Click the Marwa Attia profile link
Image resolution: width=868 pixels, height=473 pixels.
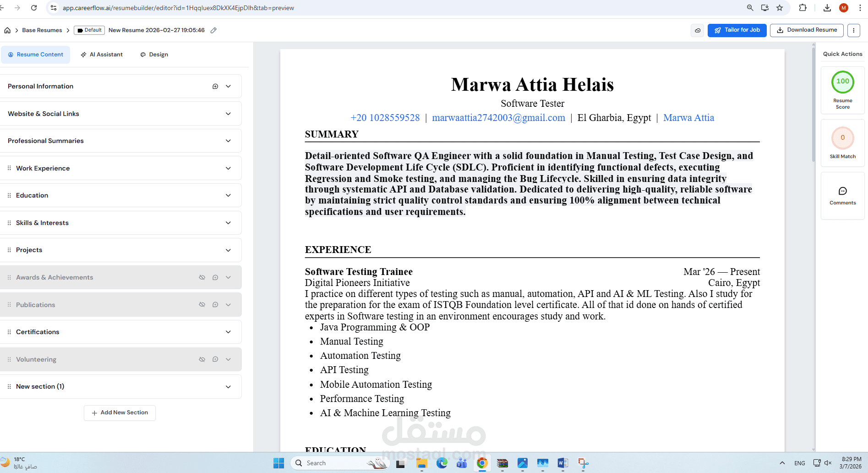(689, 118)
